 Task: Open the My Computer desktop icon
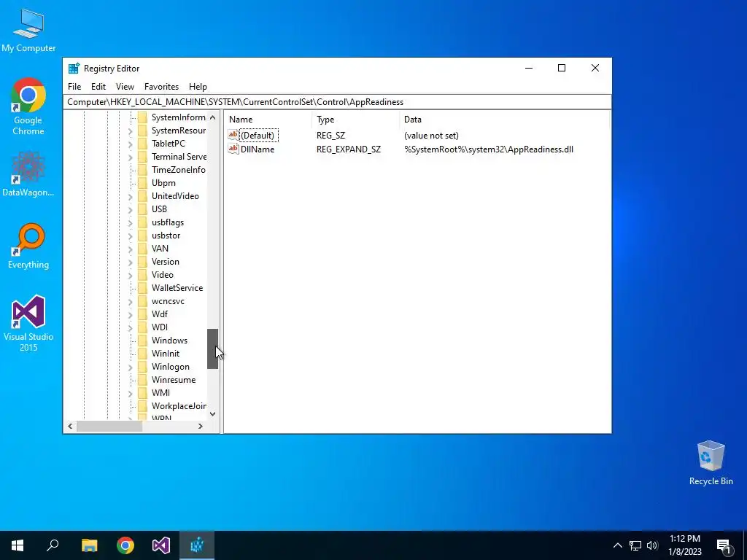pyautogui.click(x=28, y=31)
